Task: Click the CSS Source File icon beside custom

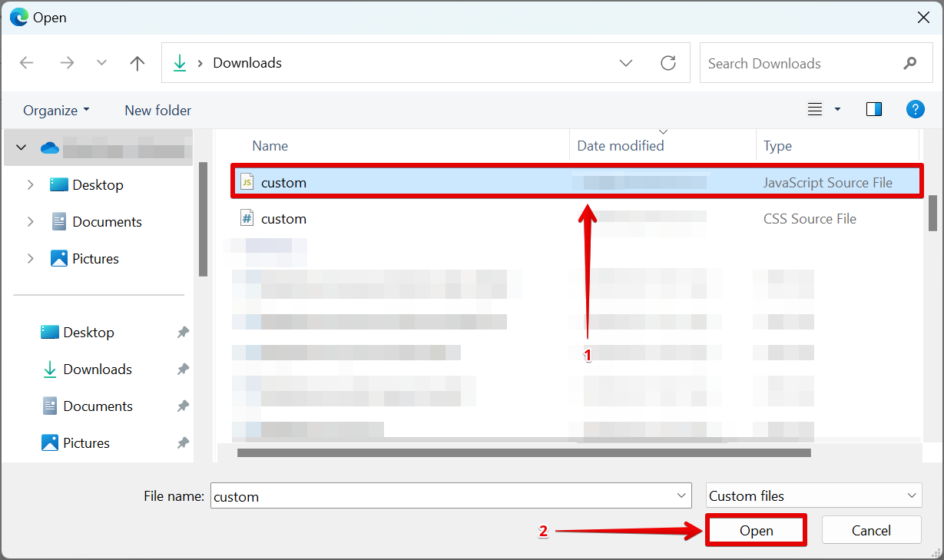Action: [x=247, y=218]
